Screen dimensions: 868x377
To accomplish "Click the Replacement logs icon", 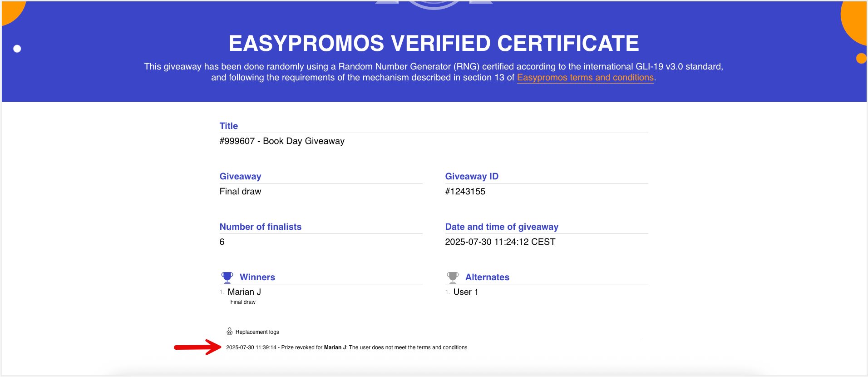I will (230, 332).
